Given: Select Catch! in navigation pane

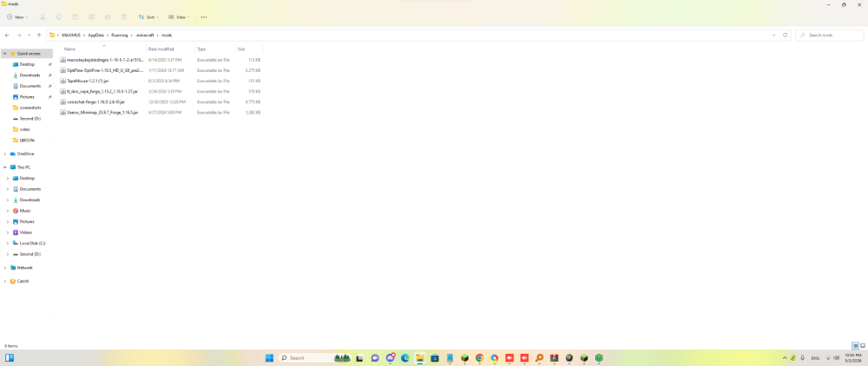Looking at the screenshot, I should pyautogui.click(x=23, y=281).
